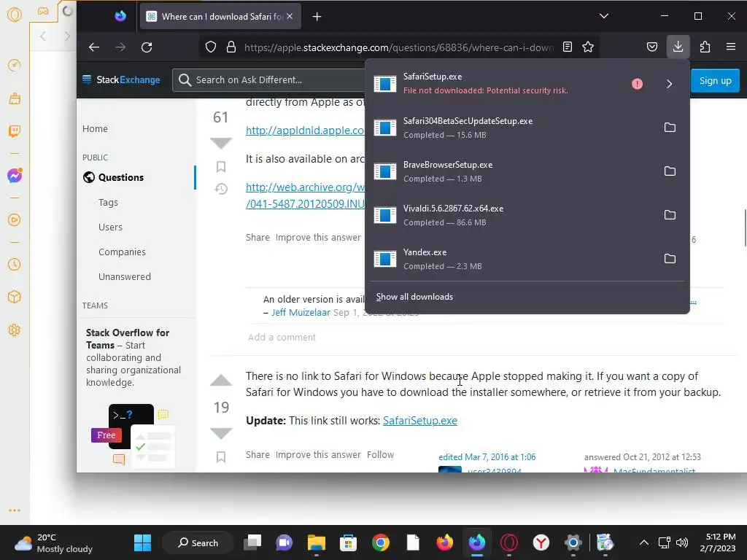Open Yandex browser from the taskbar
Image resolution: width=747 pixels, height=560 pixels.
coord(541,542)
